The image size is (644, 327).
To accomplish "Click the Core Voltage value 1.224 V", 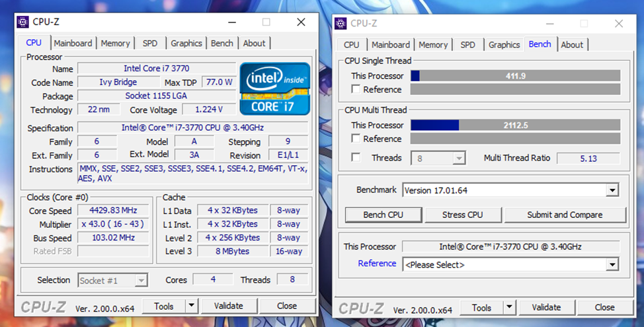I will pos(209,110).
